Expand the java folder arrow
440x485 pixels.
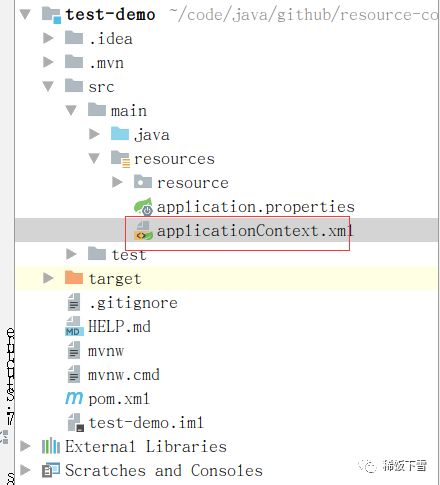(x=94, y=134)
